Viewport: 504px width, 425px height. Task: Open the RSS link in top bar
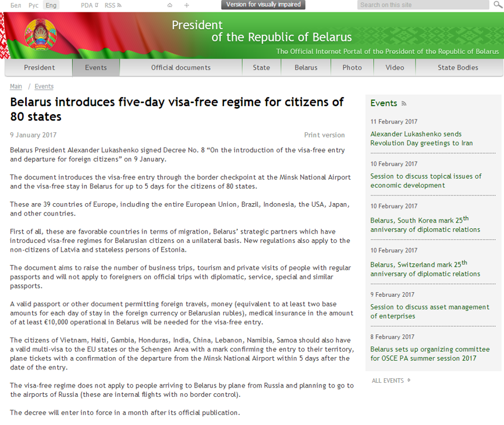pyautogui.click(x=113, y=5)
